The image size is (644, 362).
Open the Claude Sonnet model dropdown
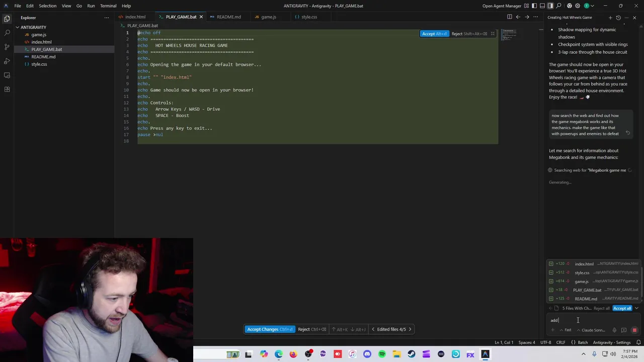coord(591,330)
